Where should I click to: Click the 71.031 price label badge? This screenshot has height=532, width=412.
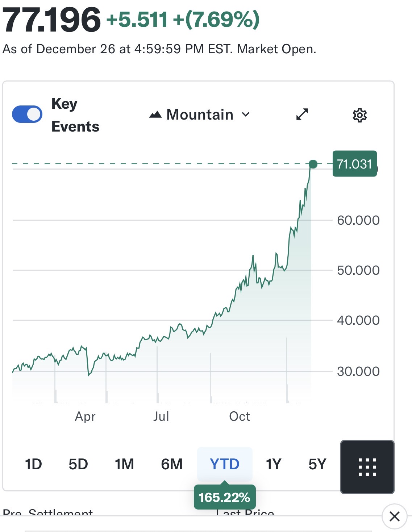[x=354, y=164]
